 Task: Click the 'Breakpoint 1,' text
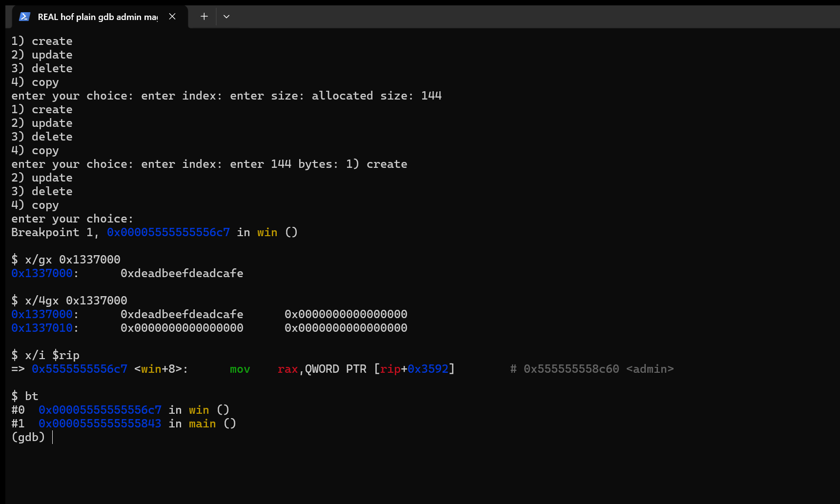(55, 232)
